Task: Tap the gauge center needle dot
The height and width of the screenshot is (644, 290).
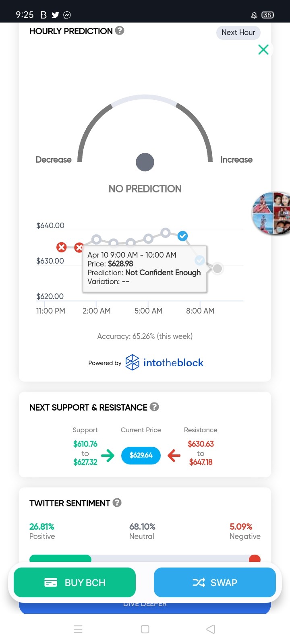Action: pos(145,162)
